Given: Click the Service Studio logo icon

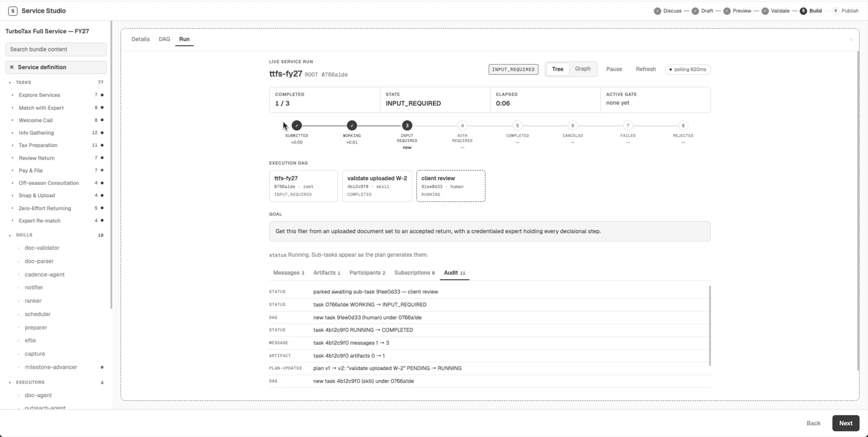Looking at the screenshot, I should pyautogui.click(x=13, y=11).
